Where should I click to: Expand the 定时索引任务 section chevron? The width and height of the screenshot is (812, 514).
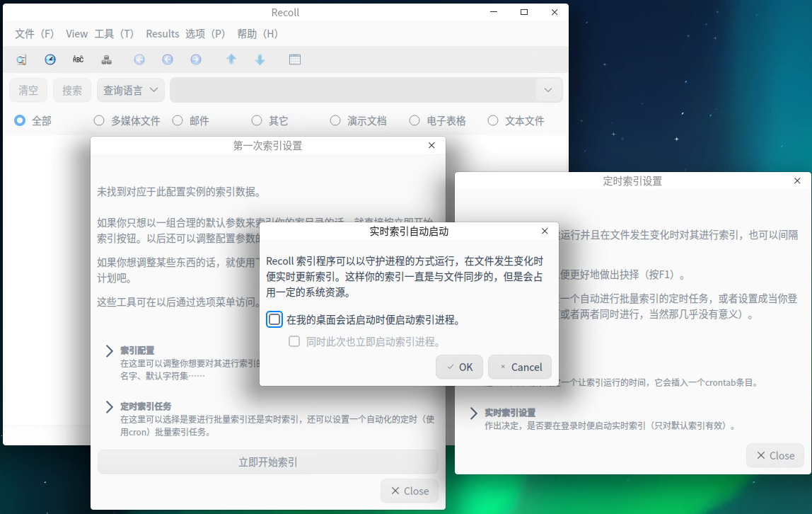click(109, 407)
